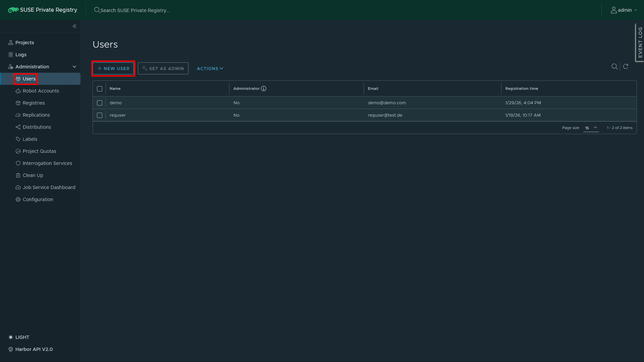The image size is (644, 362).
Task: Open the Logs page
Action: [21, 55]
